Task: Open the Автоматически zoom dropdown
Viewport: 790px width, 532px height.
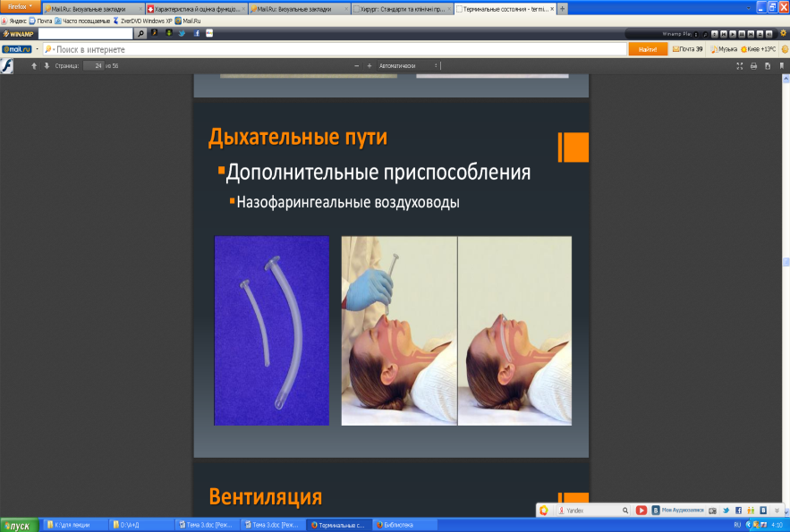Action: [x=408, y=66]
